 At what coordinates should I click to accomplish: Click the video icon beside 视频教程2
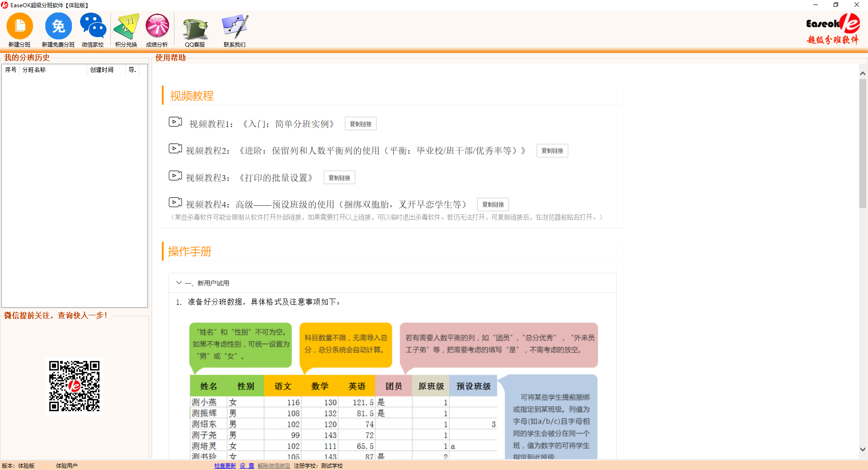[175, 148]
